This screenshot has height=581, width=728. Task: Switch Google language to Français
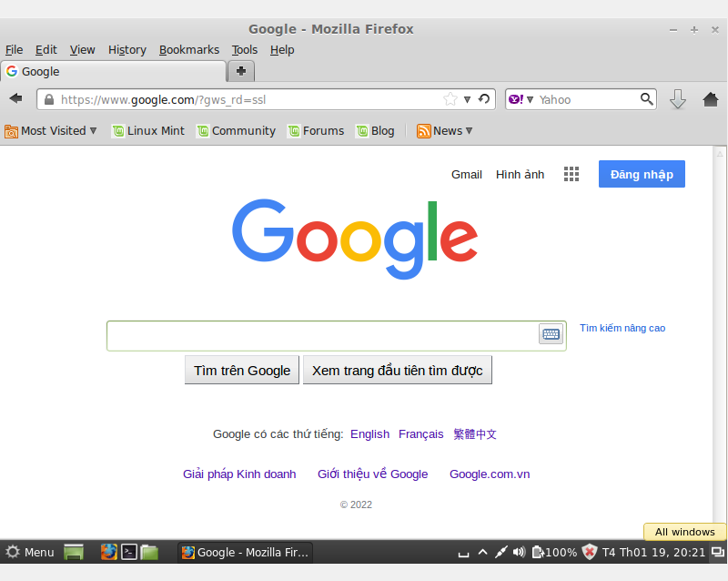(421, 434)
